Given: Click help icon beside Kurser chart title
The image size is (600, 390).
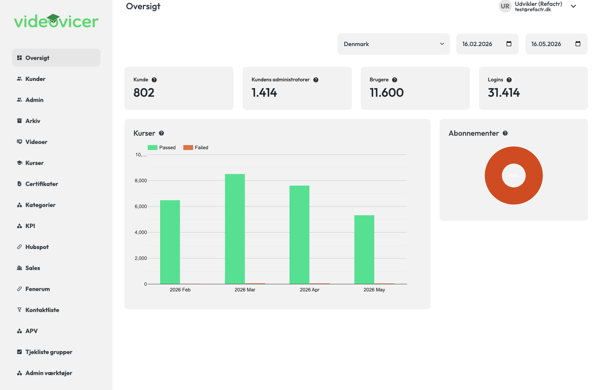Looking at the screenshot, I should pos(161,133).
